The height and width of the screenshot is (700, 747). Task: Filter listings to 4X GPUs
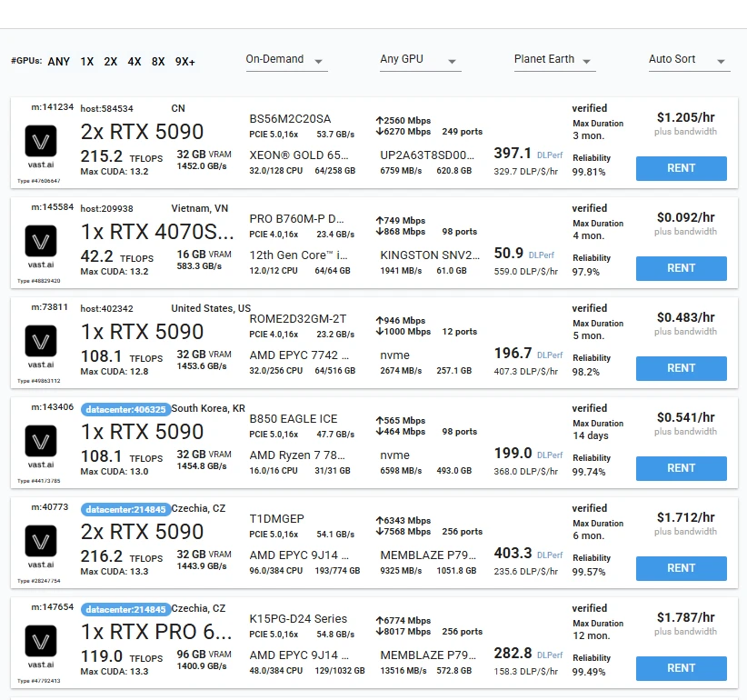click(134, 62)
